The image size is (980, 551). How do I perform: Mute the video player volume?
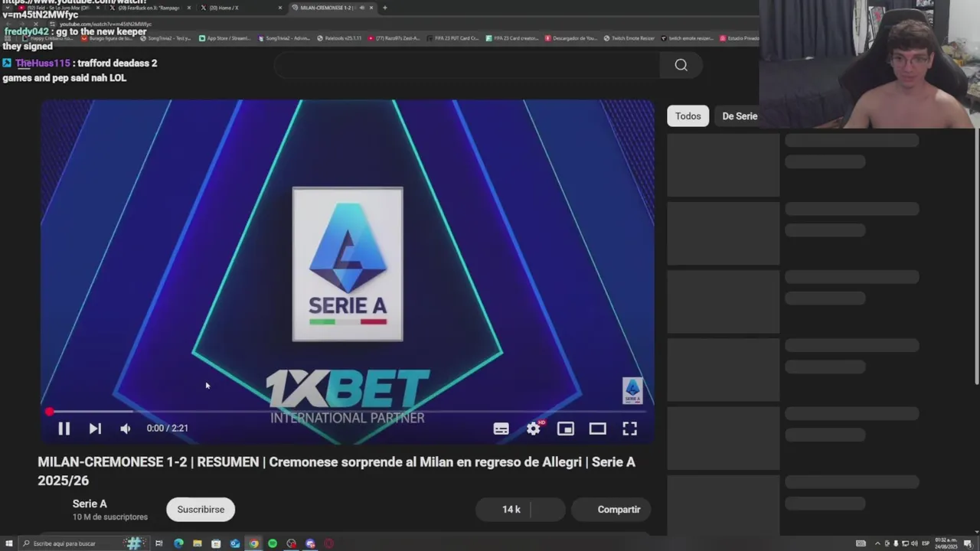[x=126, y=429]
